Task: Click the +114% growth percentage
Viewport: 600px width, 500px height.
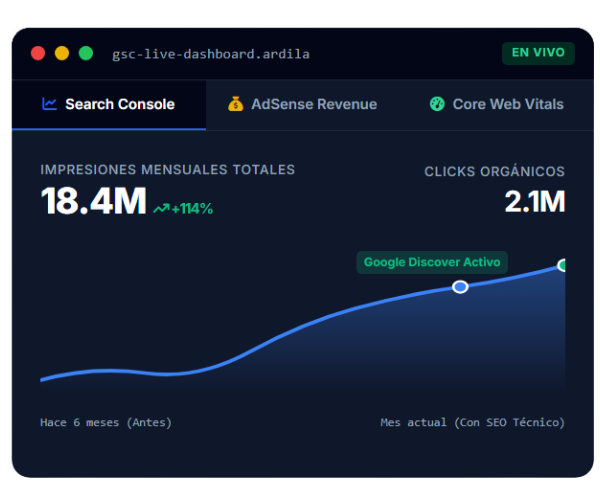Action: tap(192, 209)
